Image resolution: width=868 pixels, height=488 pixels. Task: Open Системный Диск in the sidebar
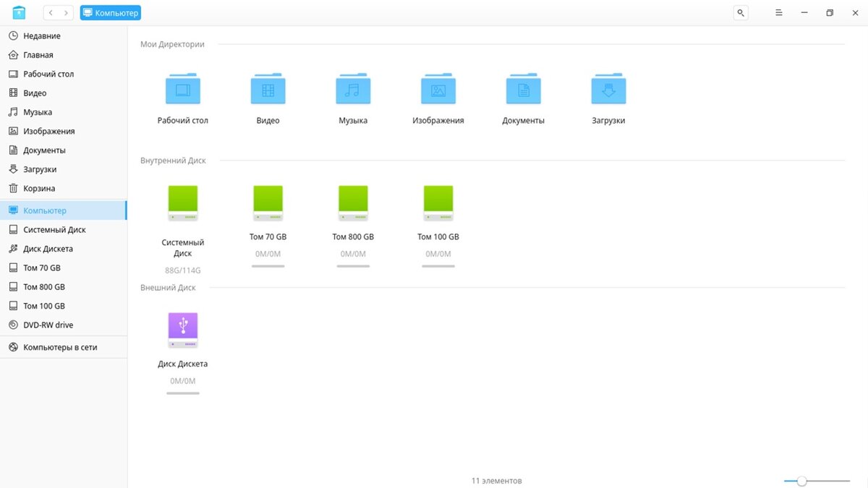tap(64, 230)
